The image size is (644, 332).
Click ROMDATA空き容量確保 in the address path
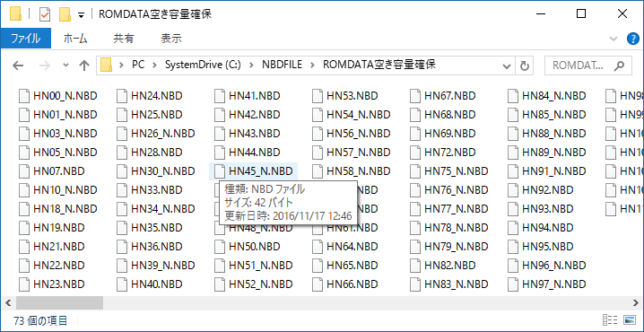[379, 65]
